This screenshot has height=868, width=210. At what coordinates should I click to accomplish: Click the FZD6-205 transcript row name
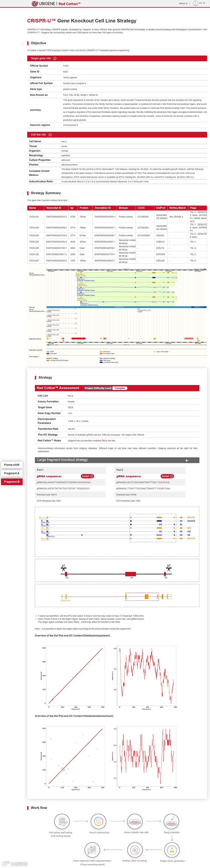(x=34, y=227)
